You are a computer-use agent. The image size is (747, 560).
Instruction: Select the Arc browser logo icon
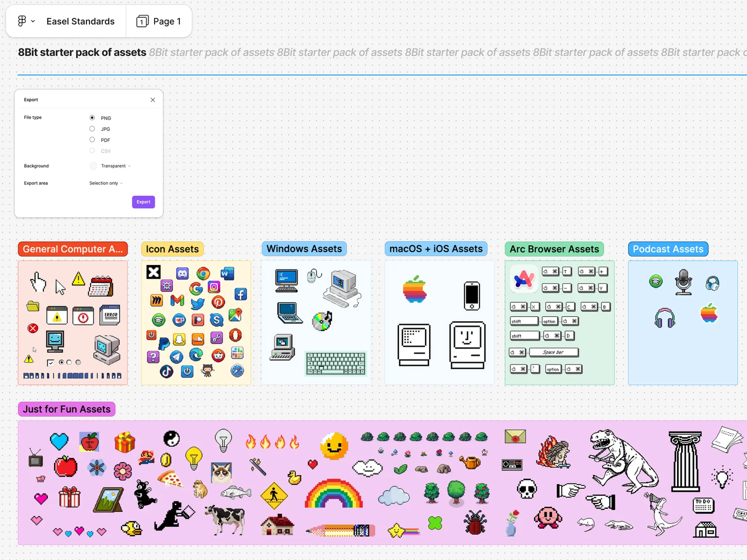(x=524, y=279)
